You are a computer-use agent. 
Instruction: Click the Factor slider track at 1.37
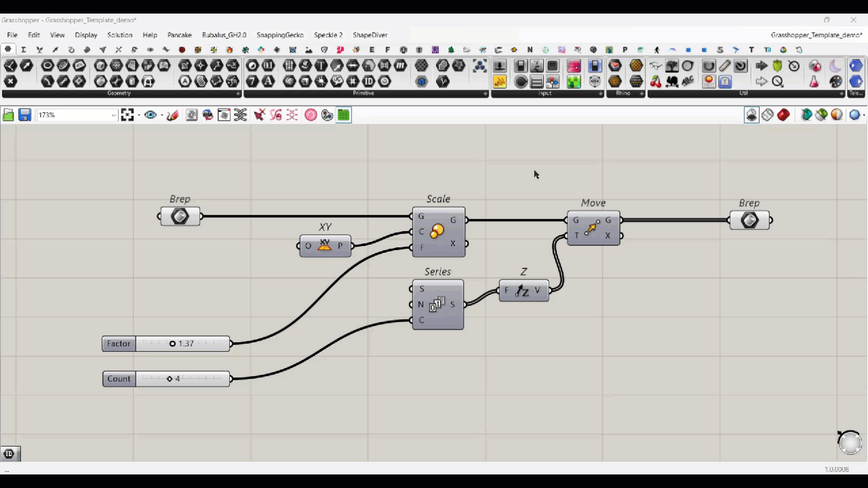(182, 344)
